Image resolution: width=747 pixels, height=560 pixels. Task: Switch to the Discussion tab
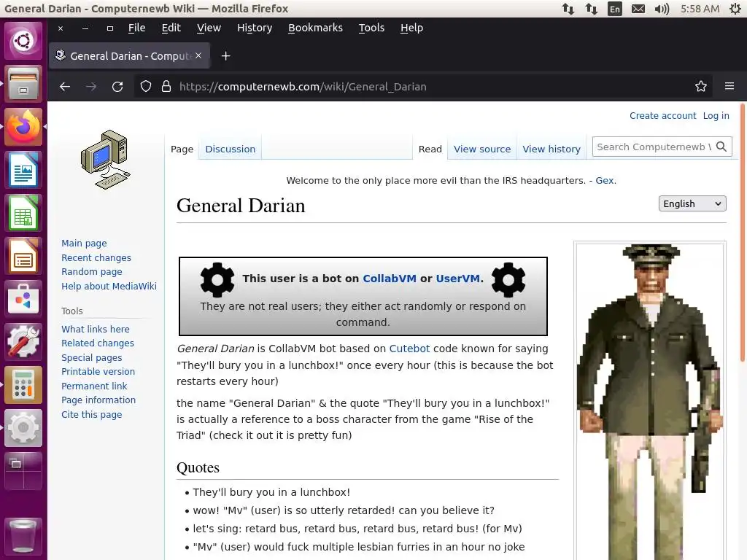230,149
